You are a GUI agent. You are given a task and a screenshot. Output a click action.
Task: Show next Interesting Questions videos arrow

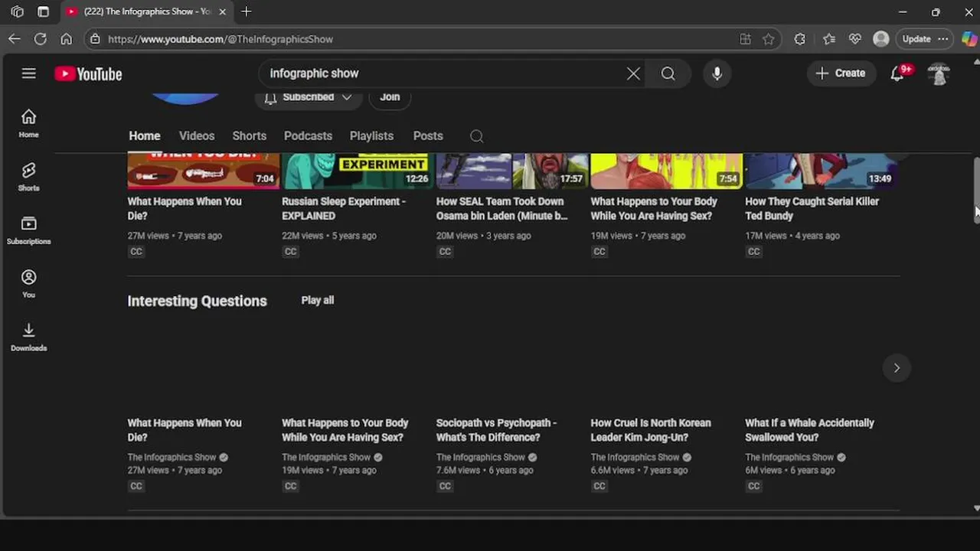[x=897, y=368]
